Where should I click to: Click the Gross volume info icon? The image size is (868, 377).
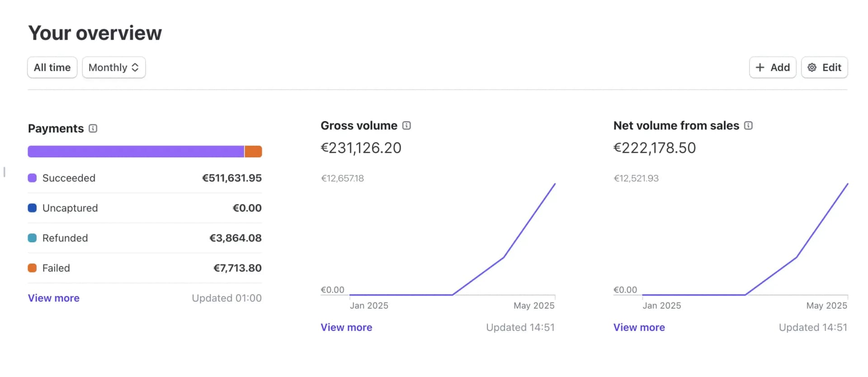click(x=406, y=126)
